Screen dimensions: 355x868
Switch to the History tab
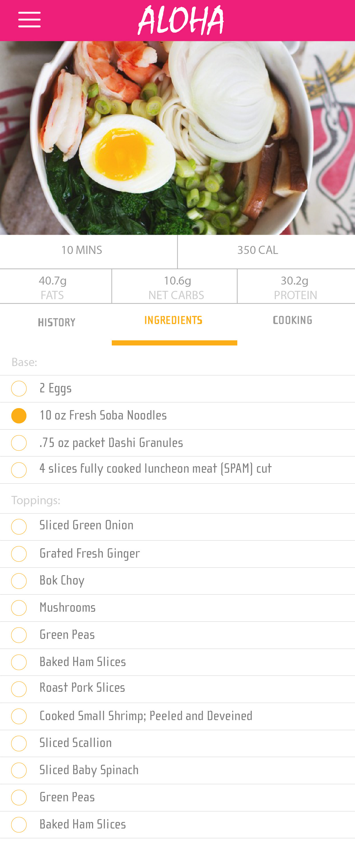[56, 323]
